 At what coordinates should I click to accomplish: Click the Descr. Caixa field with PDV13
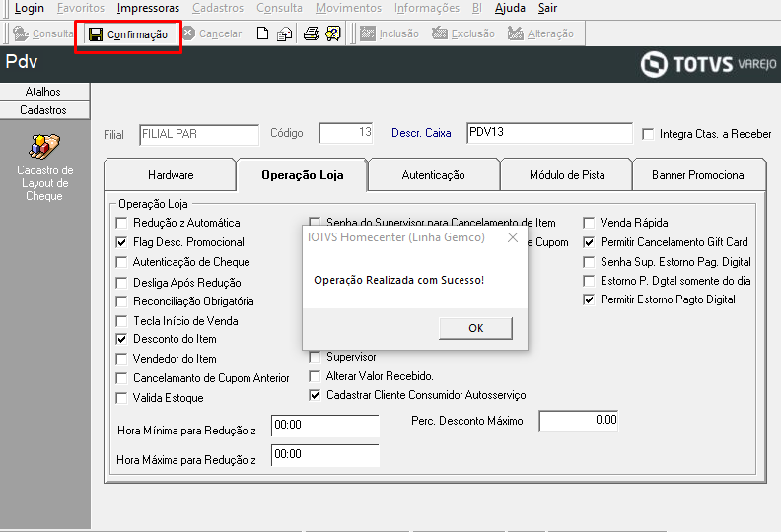(x=549, y=133)
